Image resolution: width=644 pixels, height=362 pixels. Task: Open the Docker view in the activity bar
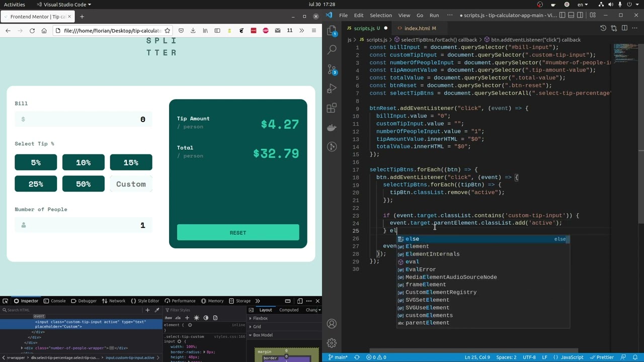(x=332, y=127)
